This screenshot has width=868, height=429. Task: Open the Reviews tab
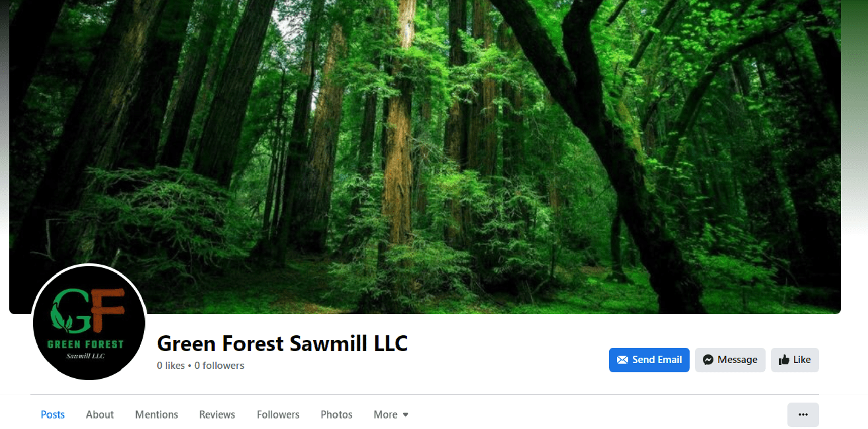[x=217, y=414]
